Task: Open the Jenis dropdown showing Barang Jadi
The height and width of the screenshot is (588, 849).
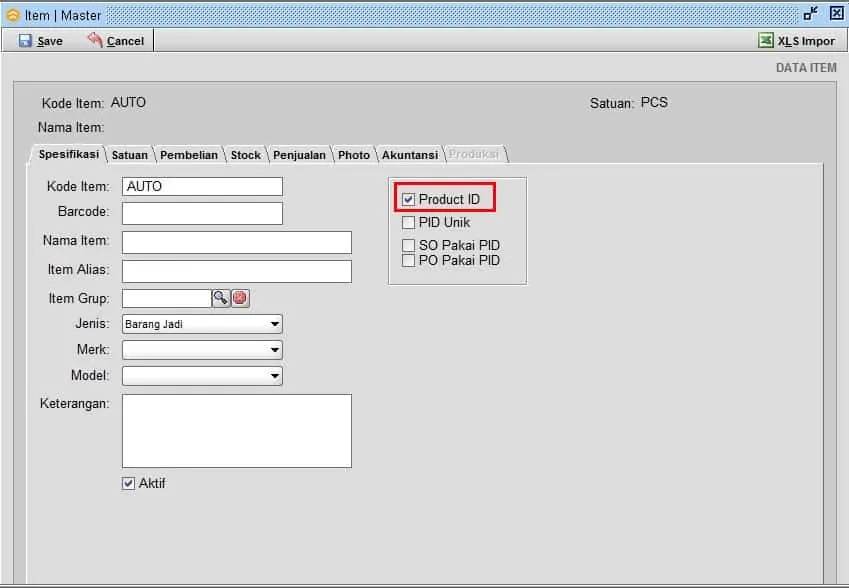Action: coord(202,324)
